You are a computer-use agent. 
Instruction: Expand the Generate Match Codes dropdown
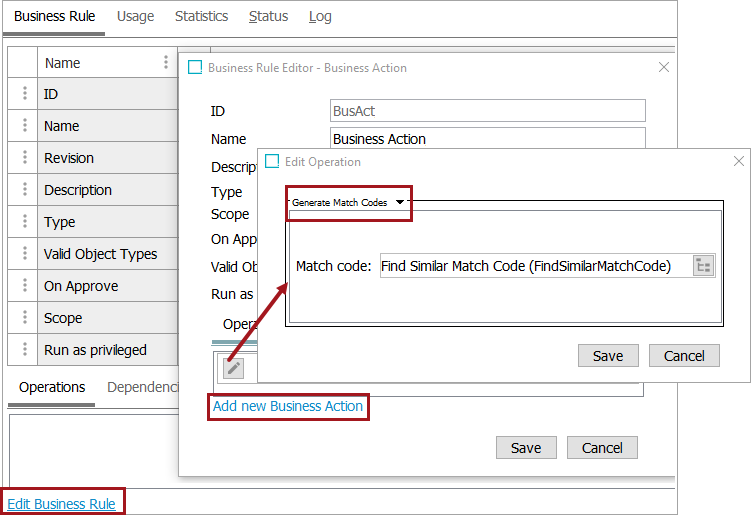tap(399, 202)
